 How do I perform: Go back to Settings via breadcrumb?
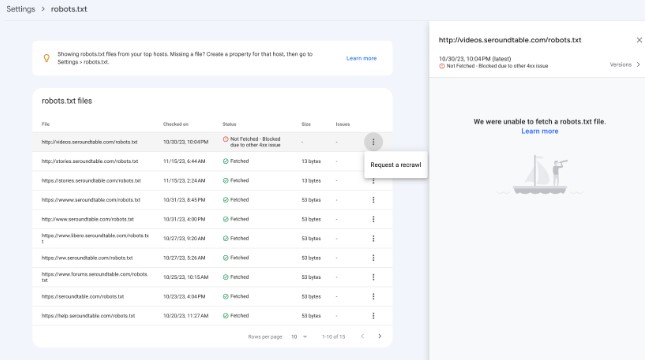point(21,9)
